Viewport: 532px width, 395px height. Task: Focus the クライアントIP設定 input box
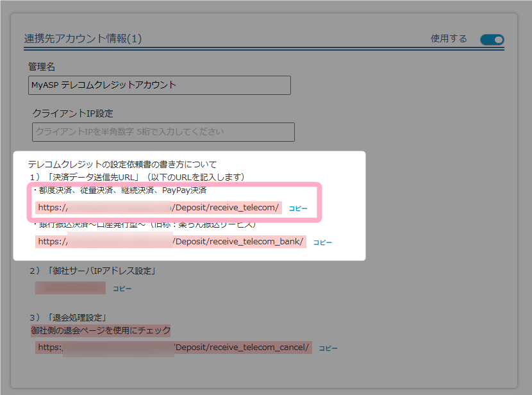[163, 132]
